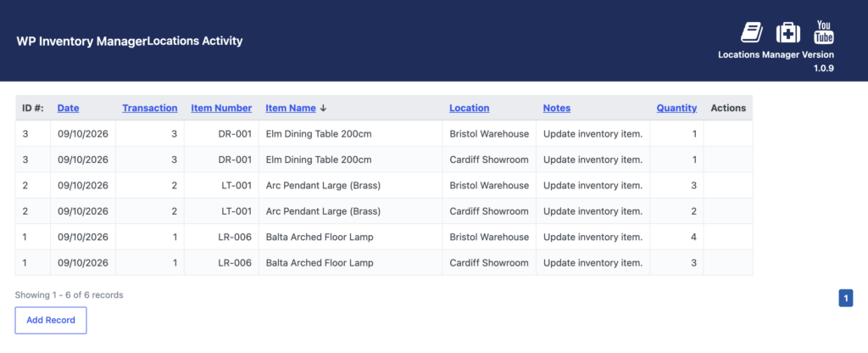Click quantity 2 in Arc Pendant Cardiff row
The width and height of the screenshot is (868, 353).
693,211
